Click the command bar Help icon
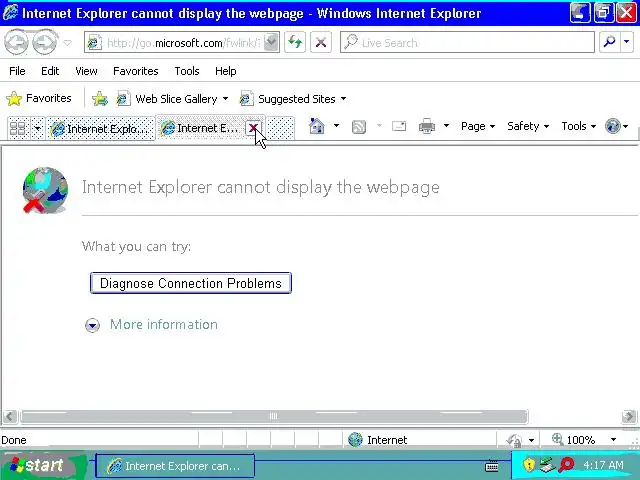Viewport: 640px width, 480px height. [613, 126]
